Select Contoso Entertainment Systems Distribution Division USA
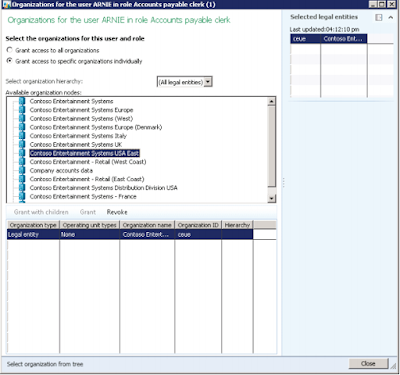 pos(103,188)
